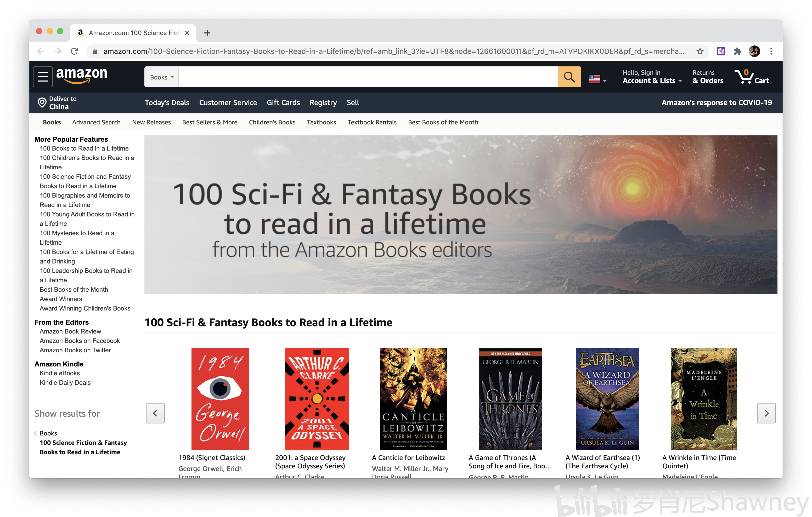Open Award Winners in sidebar

pyautogui.click(x=61, y=299)
